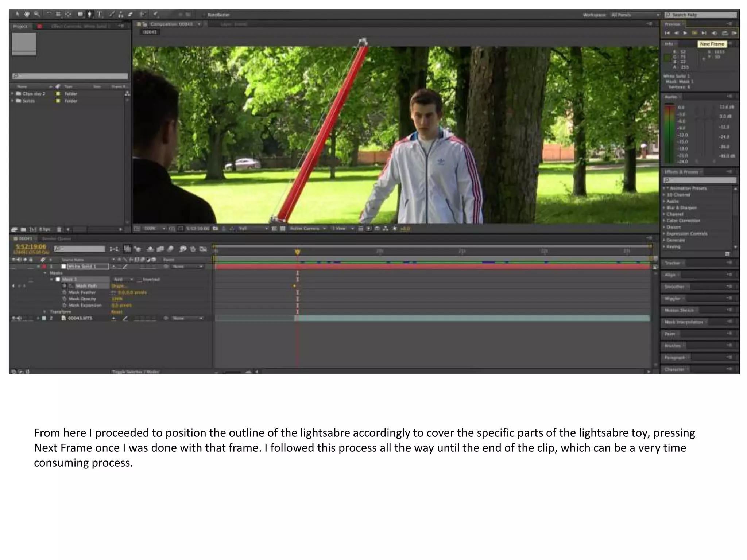Click the current timecode 5:52:19:06
The image size is (747, 560).
31,247
